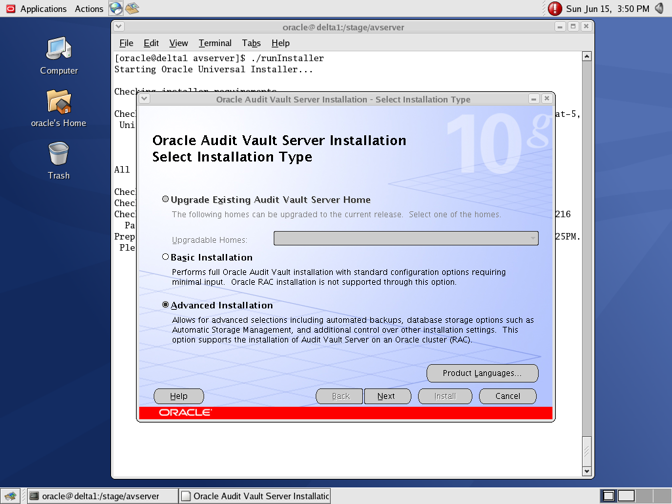672x504 pixels.
Task: Close the Oracle Audit Vault installer dialog
Action: pyautogui.click(x=546, y=99)
